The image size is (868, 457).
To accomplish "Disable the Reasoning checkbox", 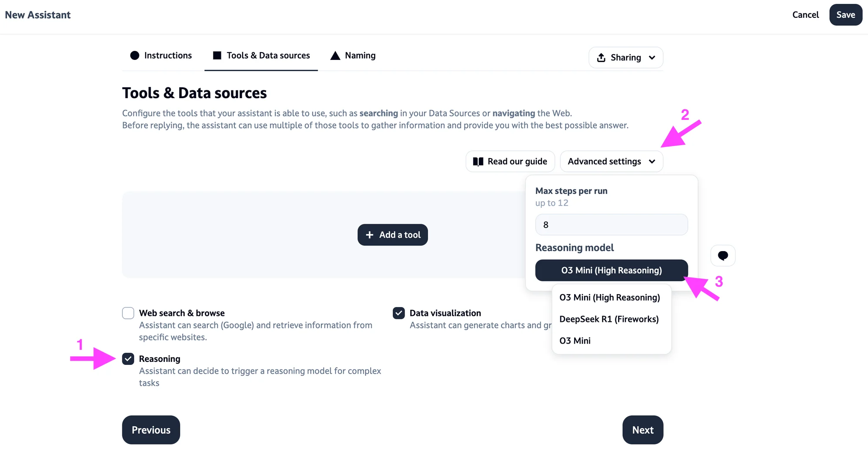I will (x=128, y=359).
